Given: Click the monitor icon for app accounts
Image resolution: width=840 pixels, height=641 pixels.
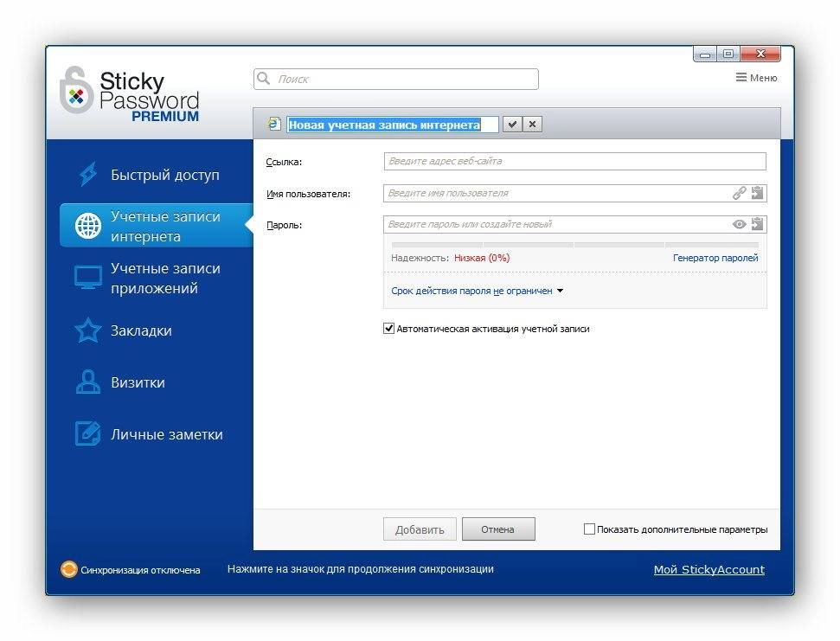Looking at the screenshot, I should pos(88,278).
